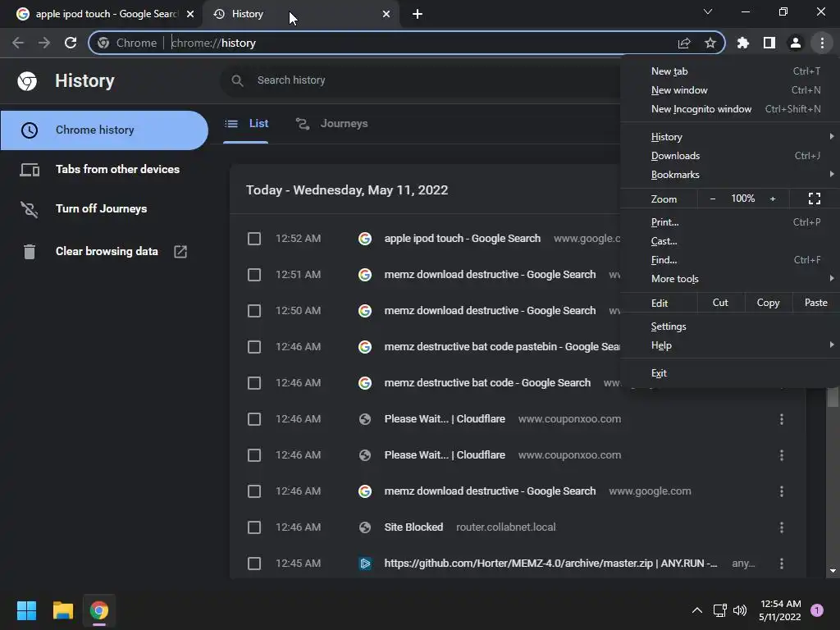Open Settings from Chrome menu
The width and height of the screenshot is (840, 630).
(x=730, y=326)
